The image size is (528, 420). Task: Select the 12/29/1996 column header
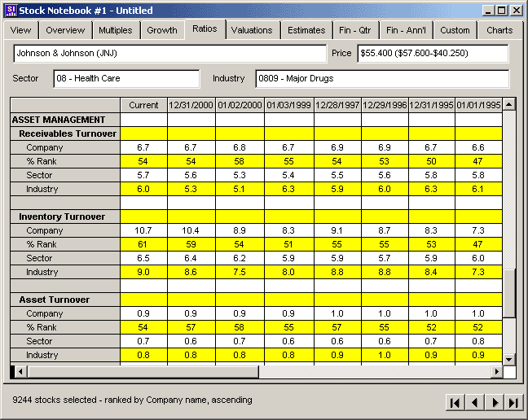[x=385, y=105]
